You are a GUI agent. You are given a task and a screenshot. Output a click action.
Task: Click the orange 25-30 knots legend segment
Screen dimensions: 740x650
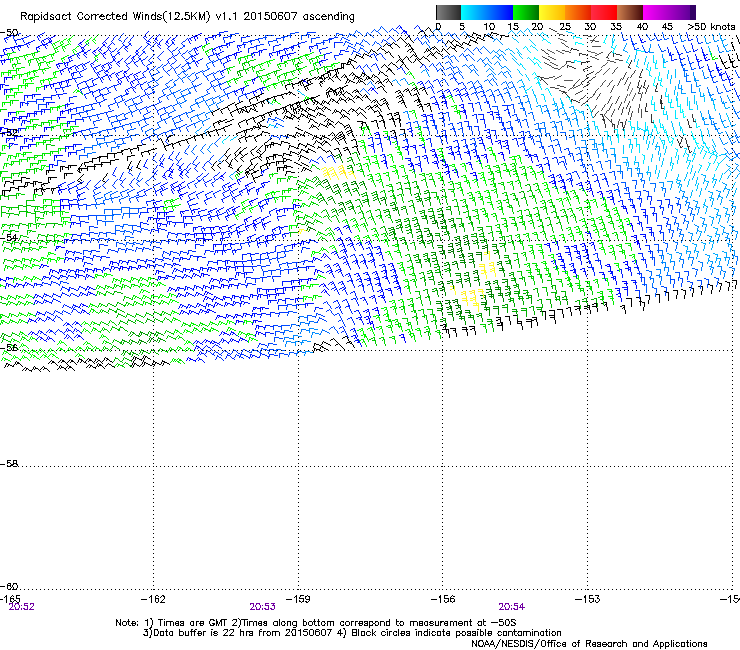pyautogui.click(x=578, y=12)
